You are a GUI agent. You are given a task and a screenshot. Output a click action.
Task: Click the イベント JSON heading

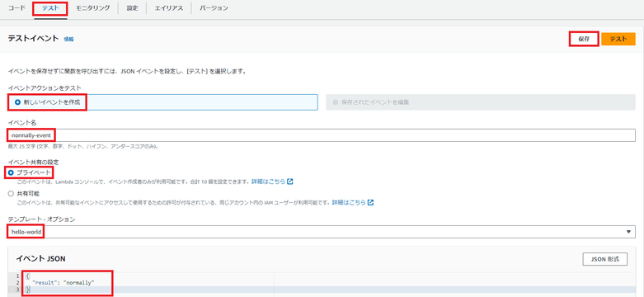pos(40,258)
